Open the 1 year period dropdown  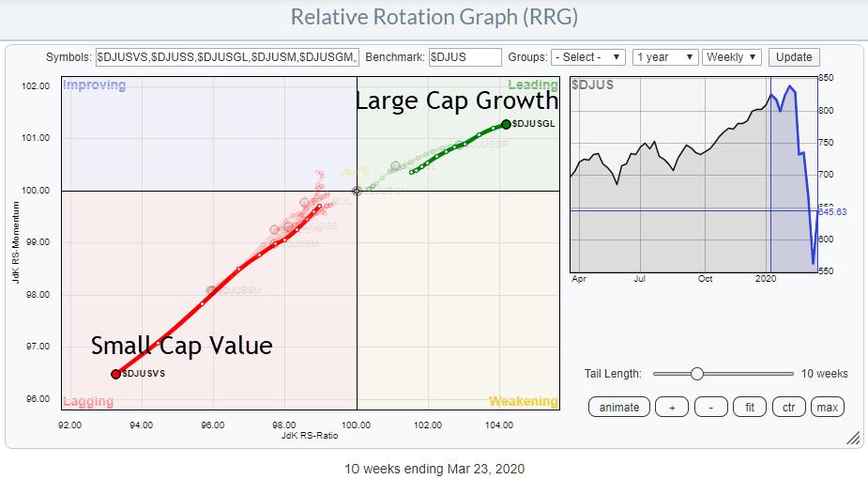tap(664, 57)
